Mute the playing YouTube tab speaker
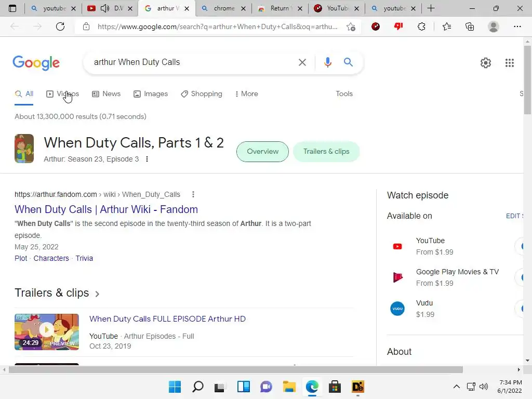 point(105,8)
